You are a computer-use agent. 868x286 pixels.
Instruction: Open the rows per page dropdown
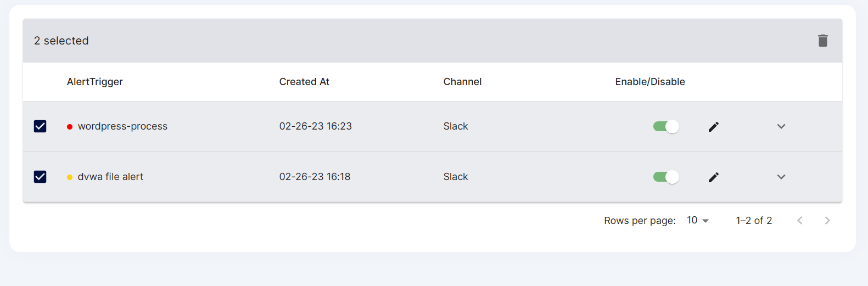[698, 220]
